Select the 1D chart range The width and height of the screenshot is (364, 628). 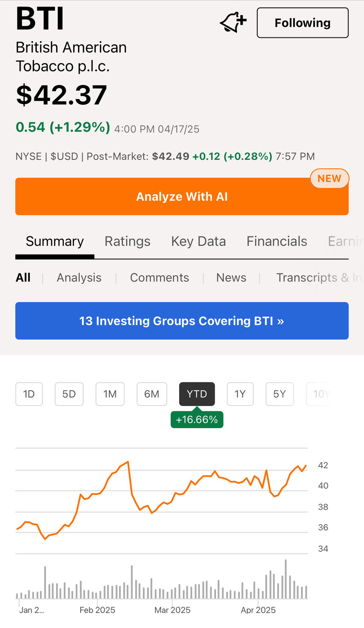(29, 394)
